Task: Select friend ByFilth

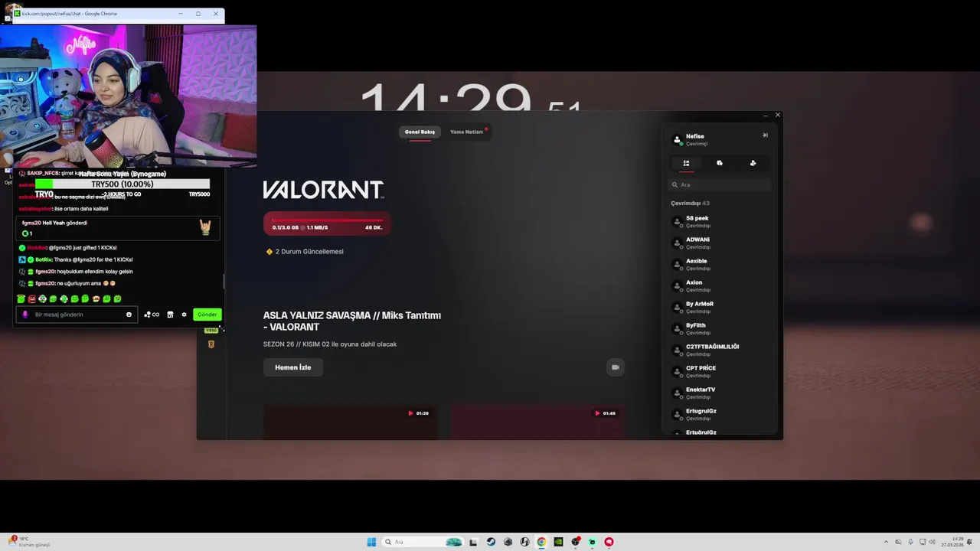Action: (x=720, y=329)
